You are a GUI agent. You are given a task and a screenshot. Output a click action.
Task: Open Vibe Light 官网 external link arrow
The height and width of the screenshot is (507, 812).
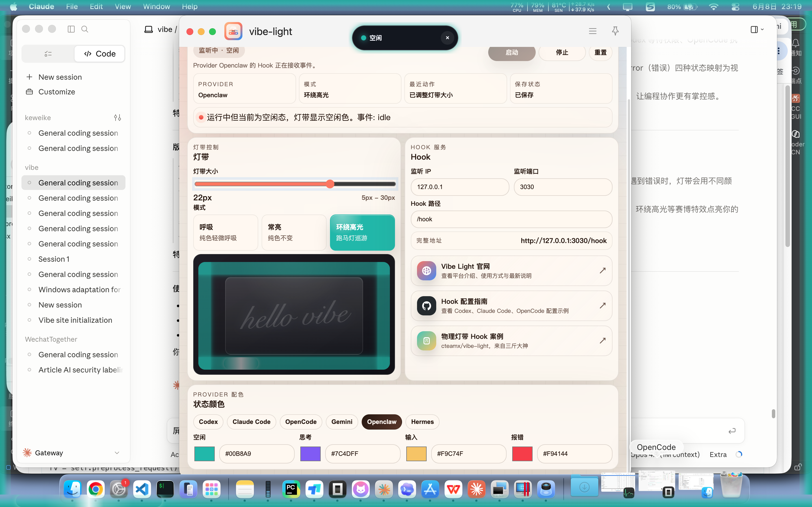point(603,271)
